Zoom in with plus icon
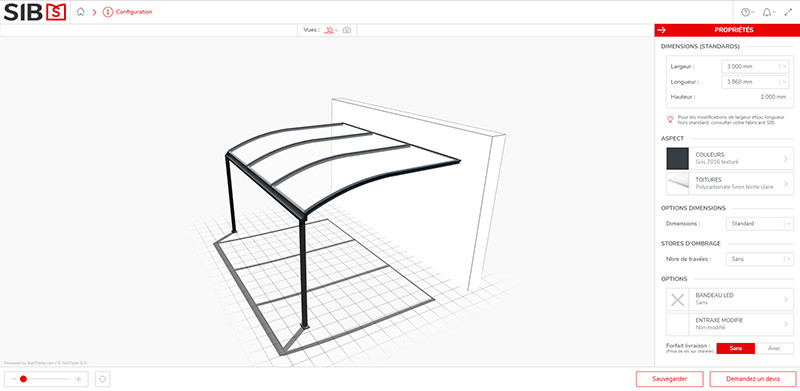This screenshot has height=391, width=800. coord(79,379)
